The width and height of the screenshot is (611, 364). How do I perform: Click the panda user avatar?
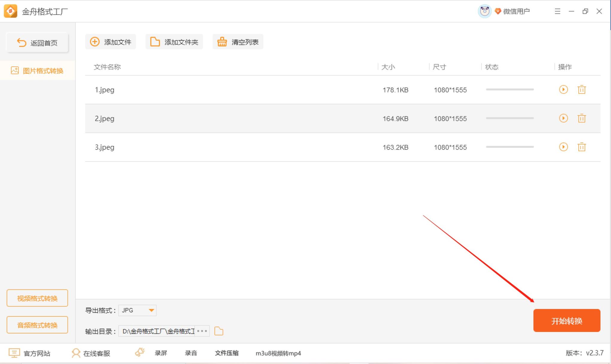tap(484, 11)
